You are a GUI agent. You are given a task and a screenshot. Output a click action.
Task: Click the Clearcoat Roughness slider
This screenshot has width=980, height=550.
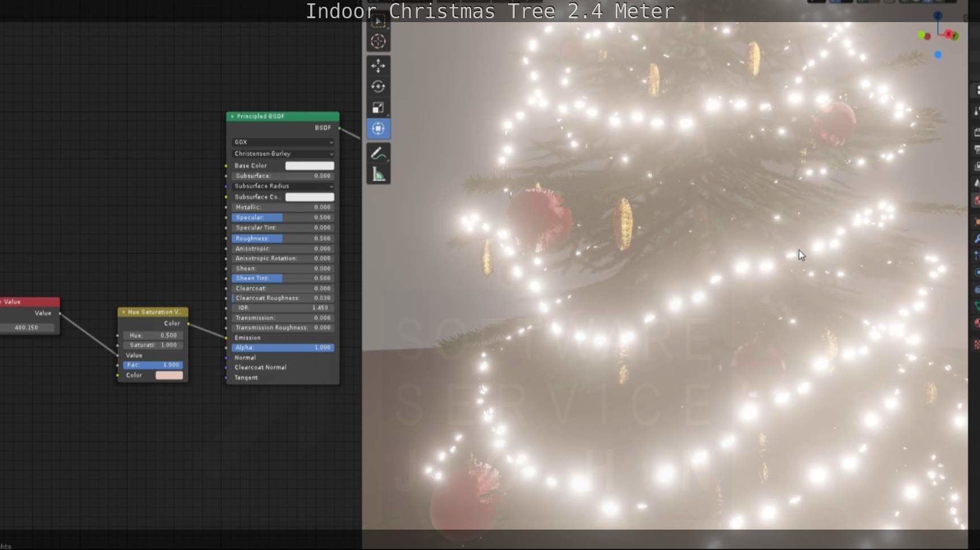[x=283, y=298]
